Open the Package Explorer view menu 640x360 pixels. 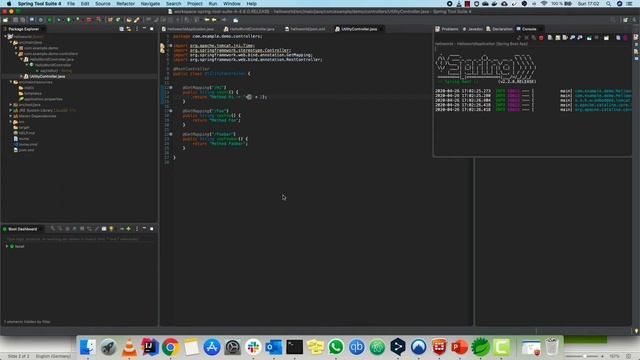point(137,29)
